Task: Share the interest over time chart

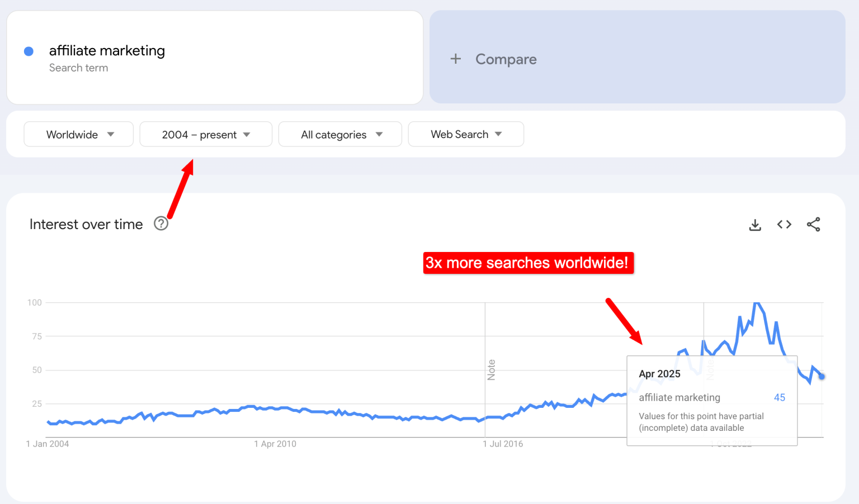Action: pos(814,224)
